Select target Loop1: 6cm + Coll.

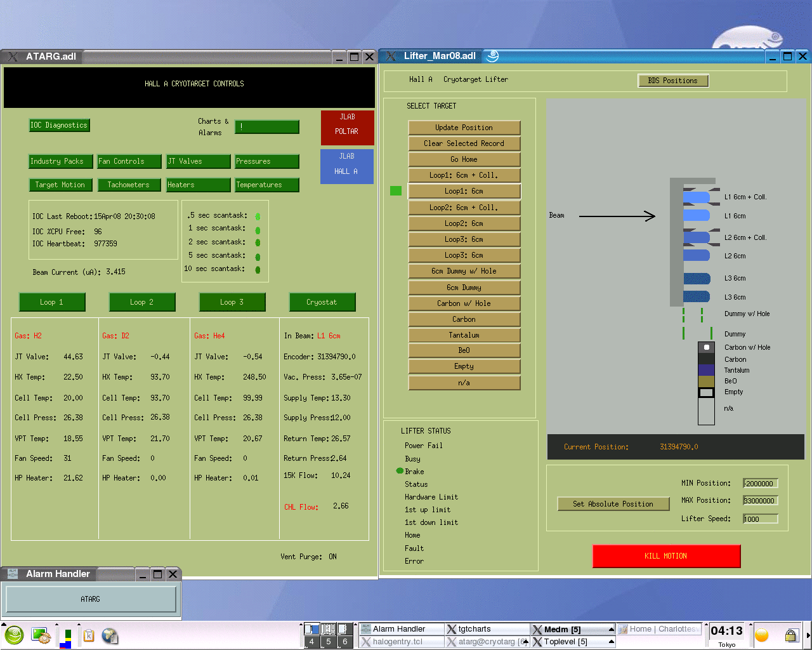pos(464,175)
